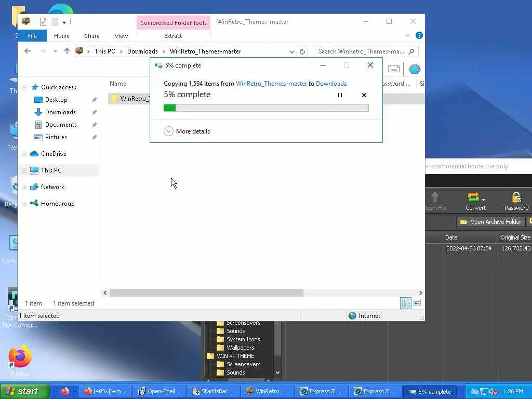This screenshot has width=532, height=399.
Task: Open the File ribbon tab
Action: point(32,36)
